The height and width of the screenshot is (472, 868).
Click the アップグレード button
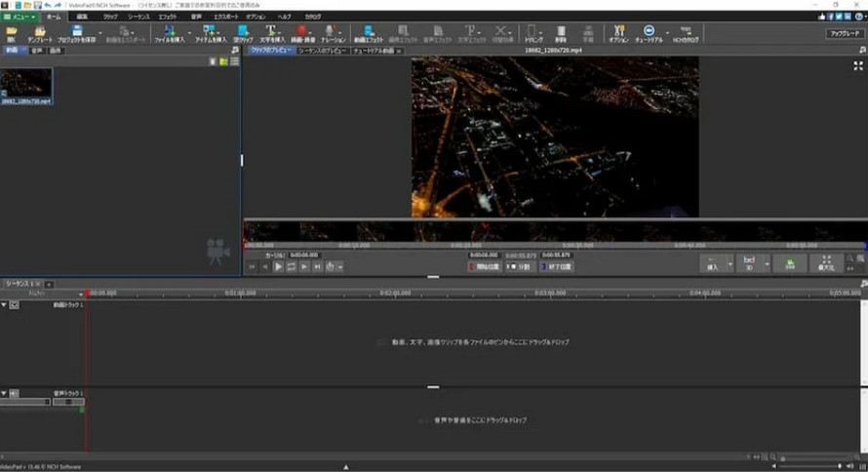point(845,33)
